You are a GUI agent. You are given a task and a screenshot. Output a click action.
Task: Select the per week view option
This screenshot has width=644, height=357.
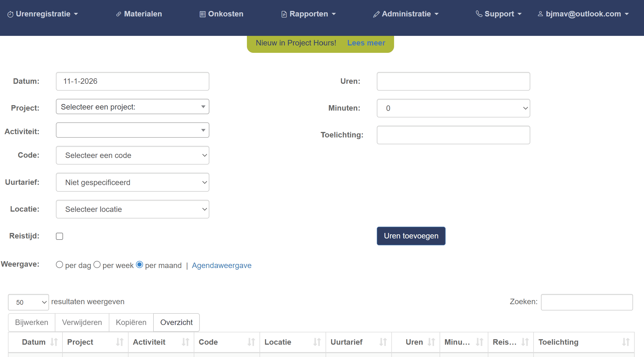[97, 265]
